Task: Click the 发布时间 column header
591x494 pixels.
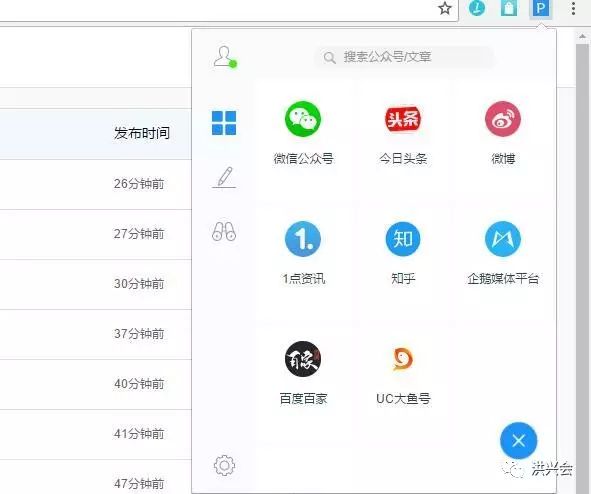Action: (x=142, y=133)
